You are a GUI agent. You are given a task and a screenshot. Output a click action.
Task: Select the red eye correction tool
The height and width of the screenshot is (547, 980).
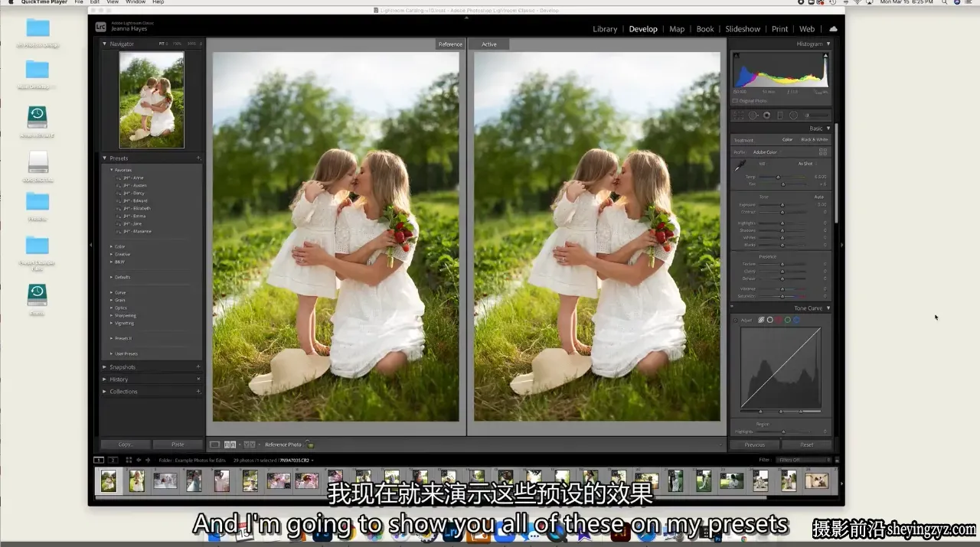[x=766, y=116]
